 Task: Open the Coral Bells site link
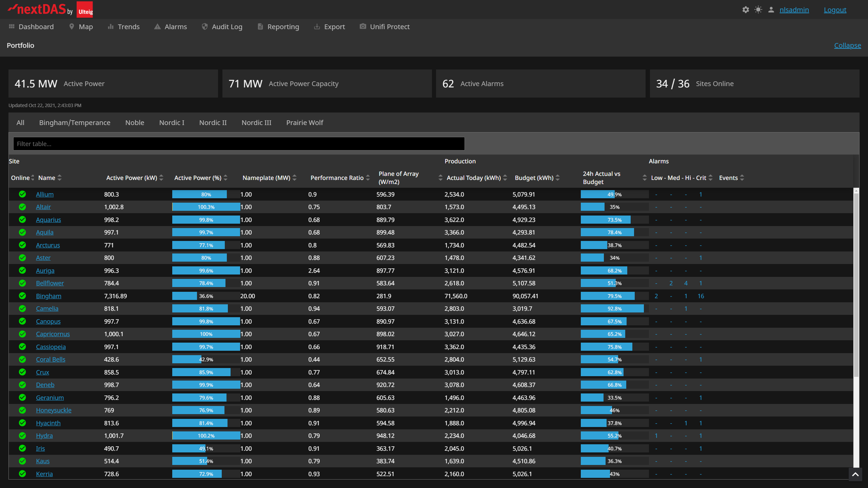click(51, 359)
